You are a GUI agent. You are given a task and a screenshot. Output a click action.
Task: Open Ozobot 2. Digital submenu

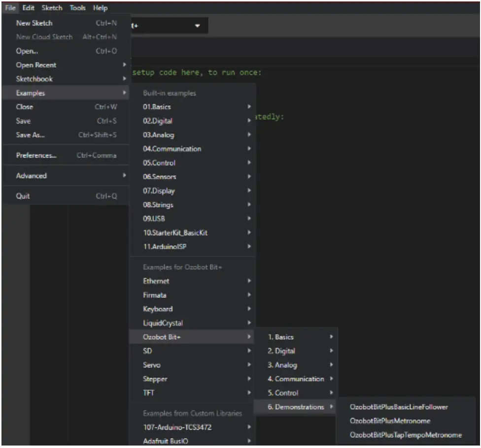tap(296, 351)
